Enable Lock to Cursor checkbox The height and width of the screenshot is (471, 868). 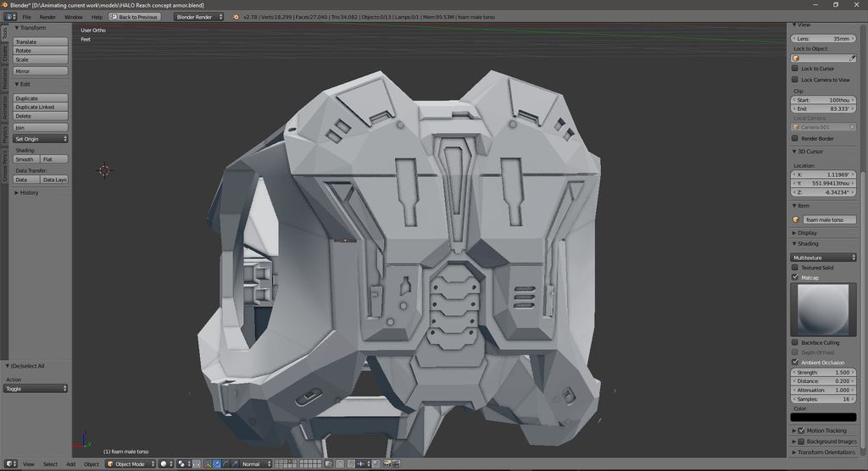[x=794, y=69]
